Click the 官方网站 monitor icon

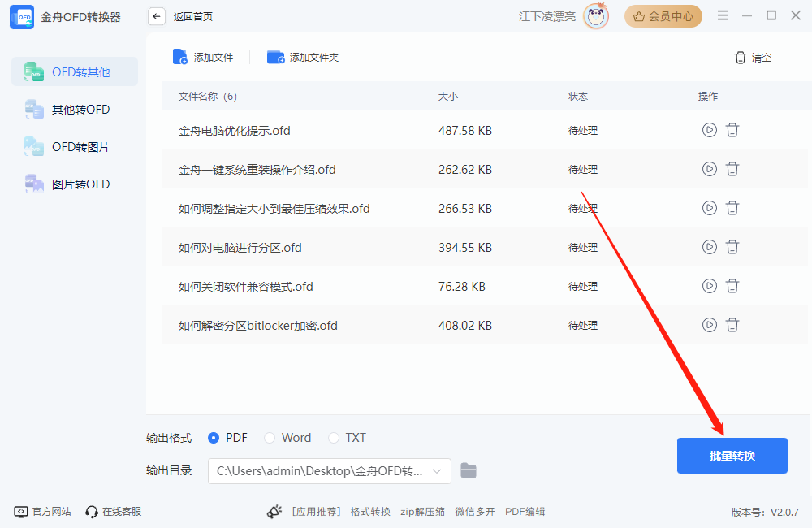point(21,512)
